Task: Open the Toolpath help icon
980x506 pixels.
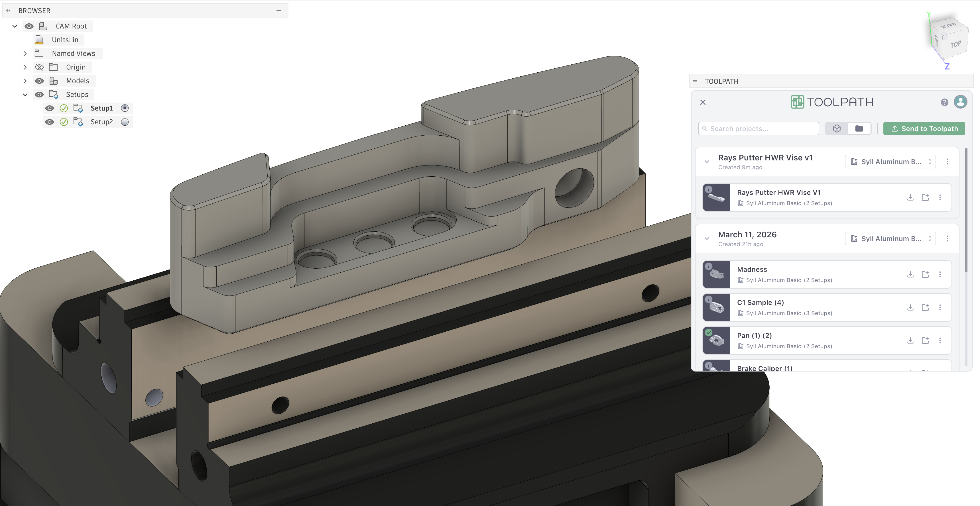Action: click(x=945, y=102)
